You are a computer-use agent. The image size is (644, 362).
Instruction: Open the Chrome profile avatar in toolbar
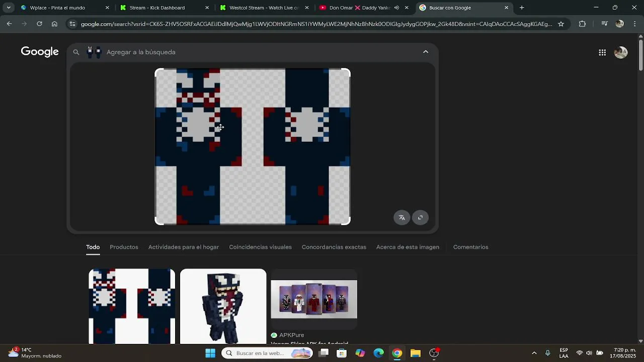(620, 24)
